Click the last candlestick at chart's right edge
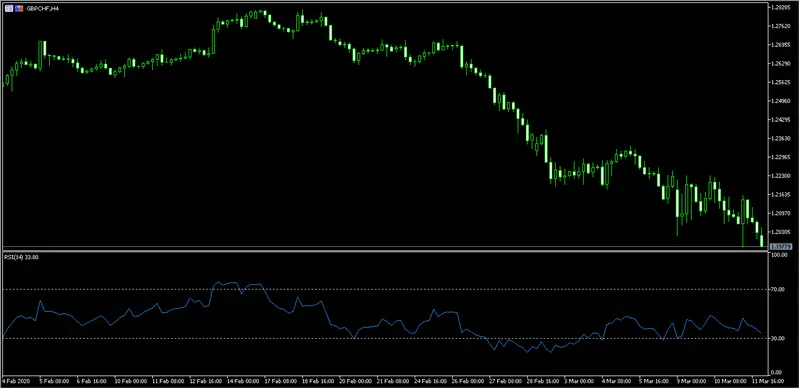Image resolution: width=800 pixels, height=389 pixels. point(762,240)
